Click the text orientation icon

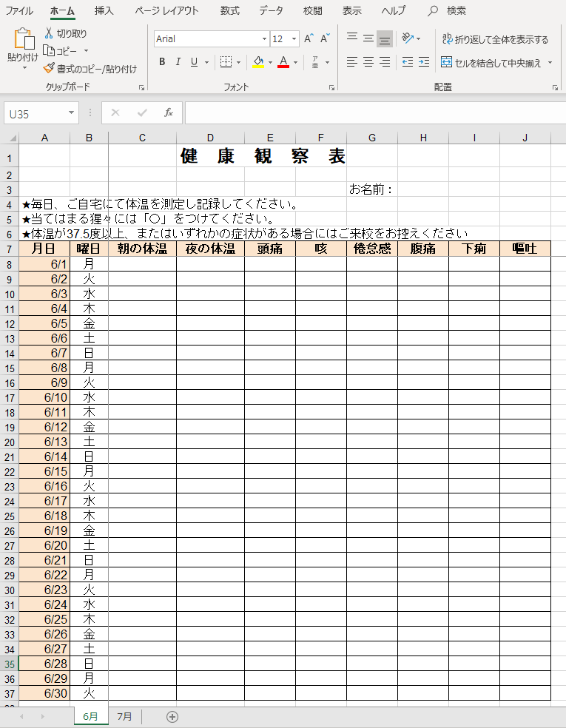408,38
